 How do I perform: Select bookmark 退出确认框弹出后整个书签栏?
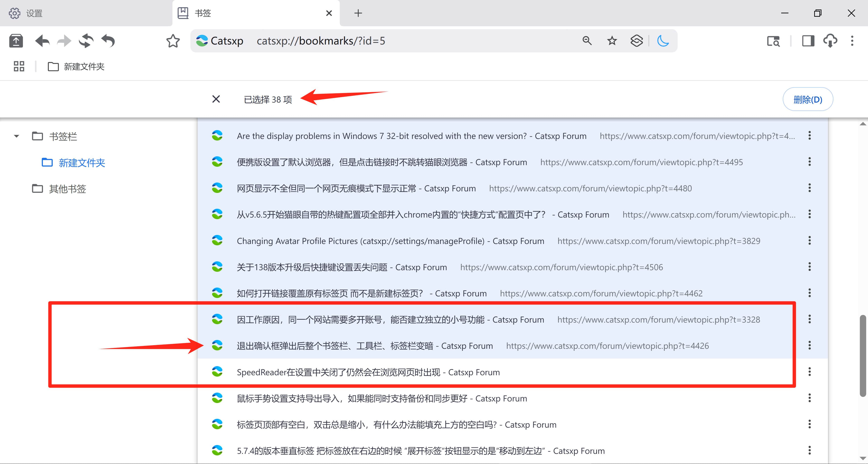click(x=512, y=346)
